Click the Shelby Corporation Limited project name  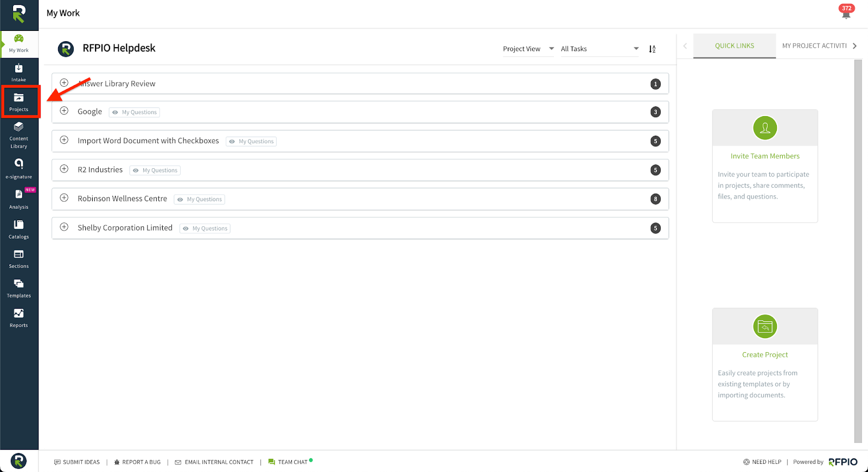(x=125, y=228)
